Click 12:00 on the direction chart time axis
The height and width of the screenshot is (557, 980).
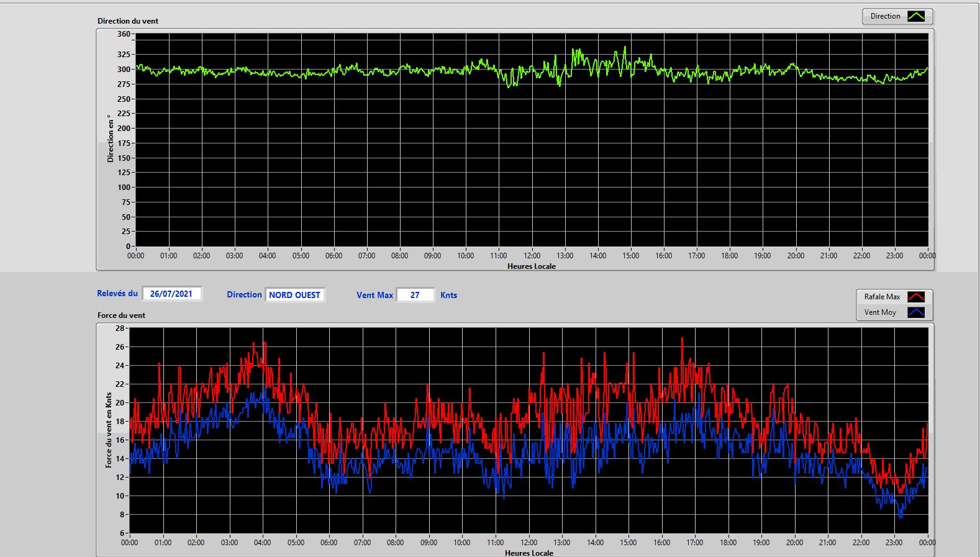532,256
